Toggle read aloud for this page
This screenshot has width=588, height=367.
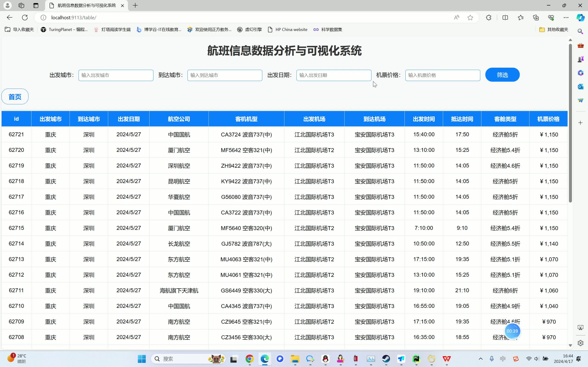point(456,17)
